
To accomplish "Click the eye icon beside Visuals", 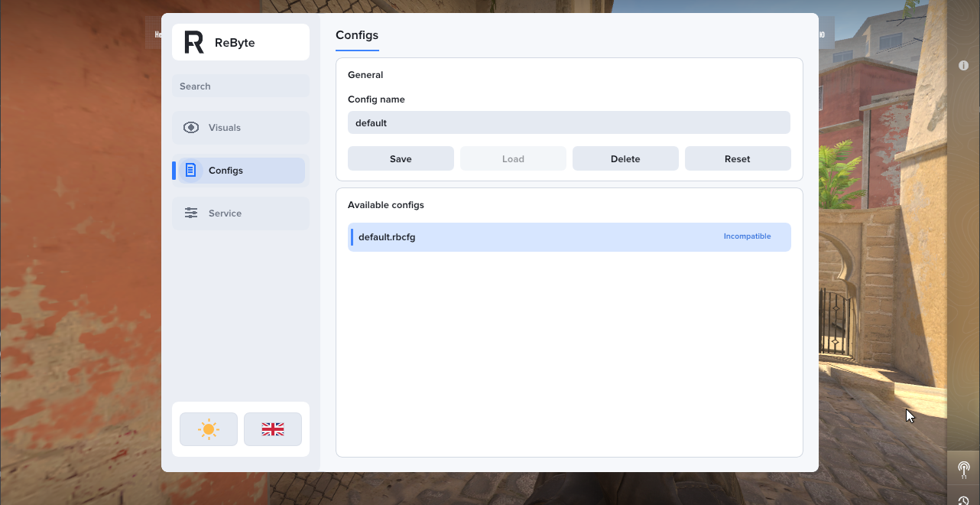I will point(191,128).
